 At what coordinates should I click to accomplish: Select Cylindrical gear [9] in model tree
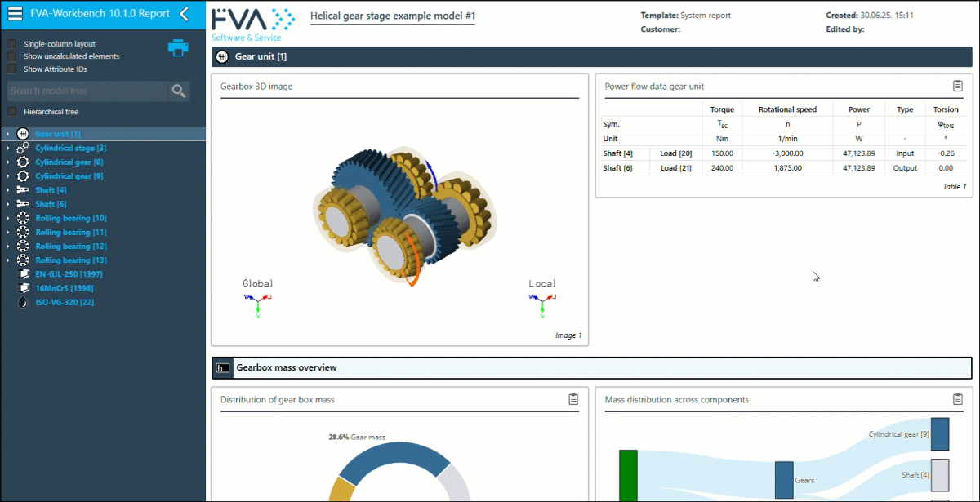(x=69, y=176)
